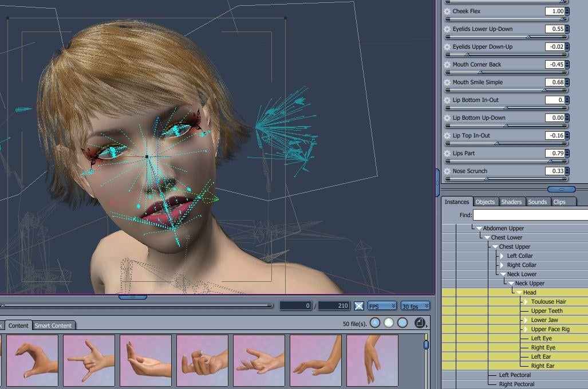
Task: Switch to the Sounds tab
Action: click(x=538, y=202)
